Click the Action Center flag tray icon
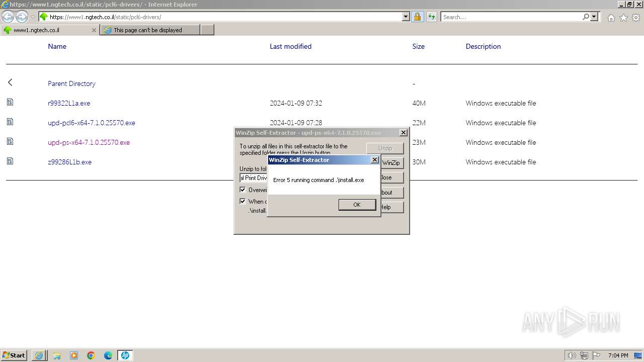The width and height of the screenshot is (644, 362). click(597, 355)
